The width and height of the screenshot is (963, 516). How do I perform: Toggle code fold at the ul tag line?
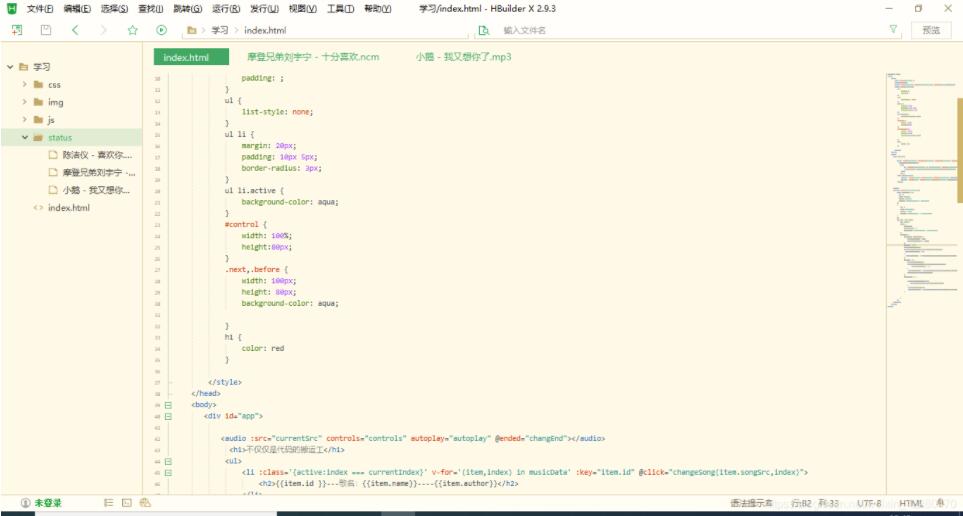[x=168, y=461]
